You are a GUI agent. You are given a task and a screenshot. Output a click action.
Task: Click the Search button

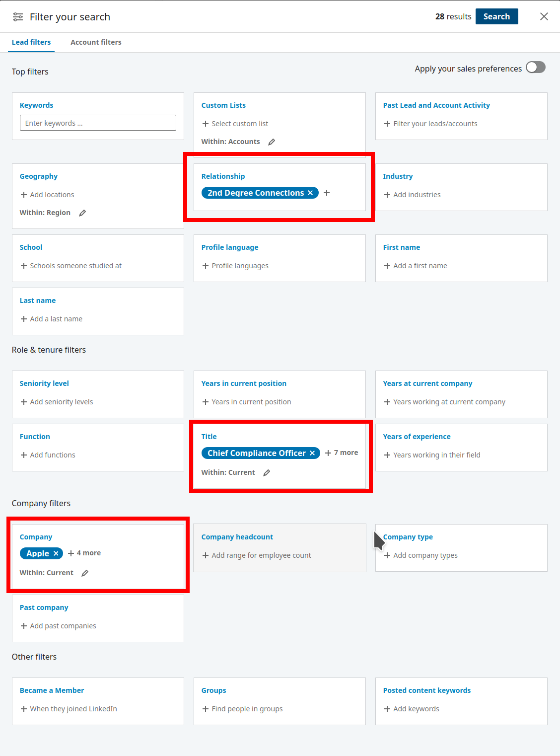(x=496, y=16)
